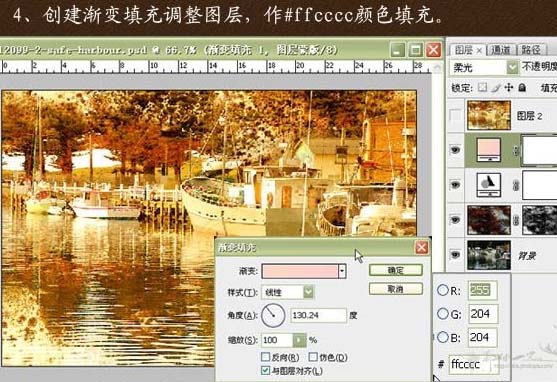Screen dimensions: 557x382
Task: Select the B radio button
Action: tap(443, 337)
